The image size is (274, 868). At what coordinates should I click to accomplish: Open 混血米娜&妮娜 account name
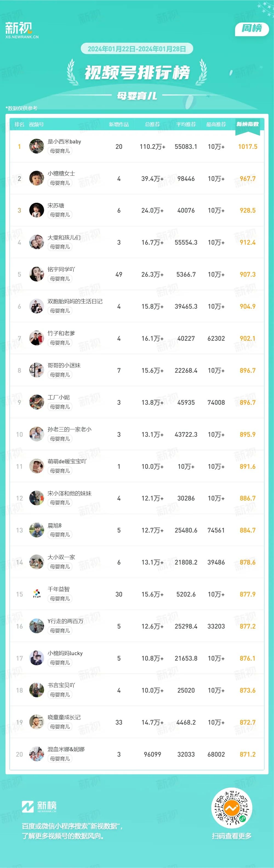[x=66, y=750]
